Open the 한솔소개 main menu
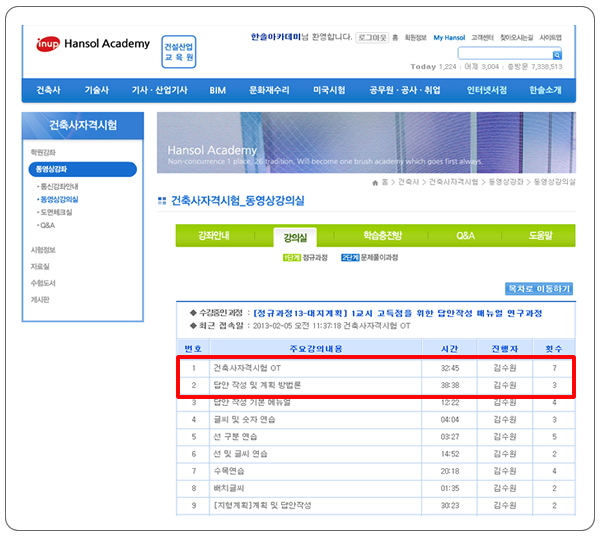600x551 pixels. pos(545,90)
